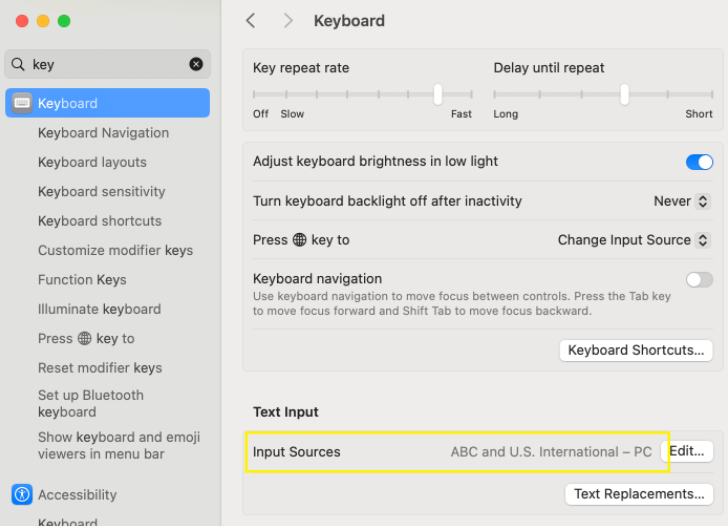Turn off Adjust keyboard brightness in low light
This screenshot has width=728, height=526.
(x=699, y=162)
